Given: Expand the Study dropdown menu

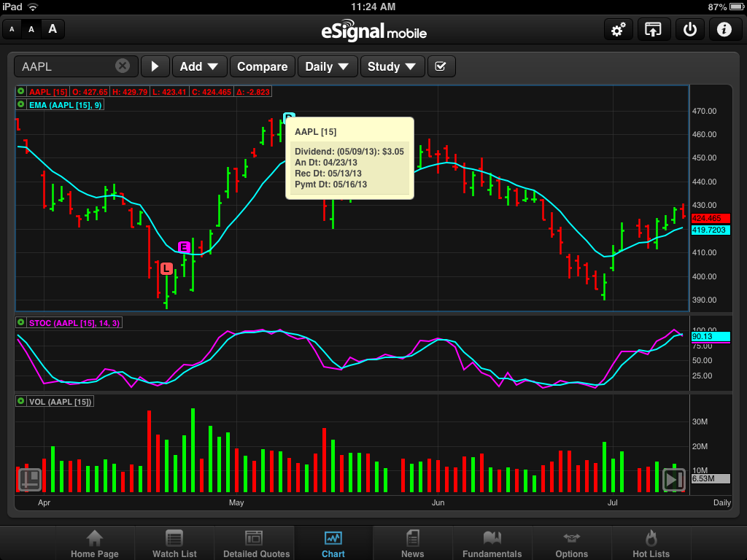Looking at the screenshot, I should [x=392, y=66].
